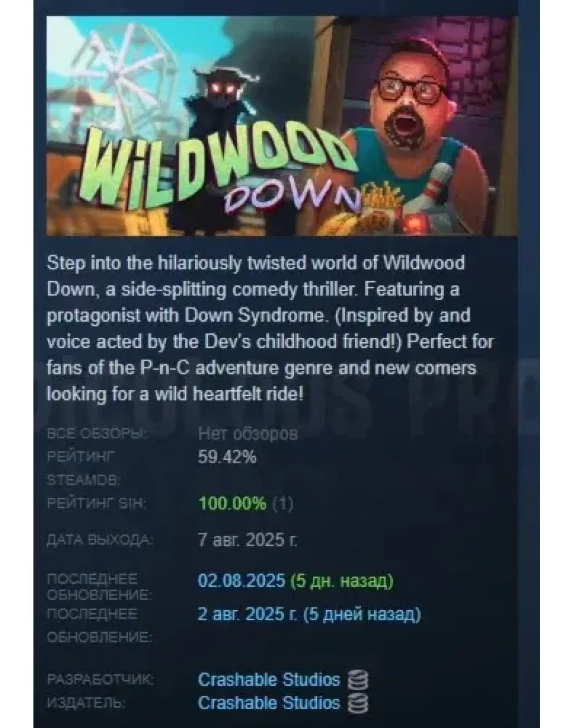Viewport: 574px width, 728px height.
Task: Click the 'РАЗРАБОТЧИК' label
Action: (100, 679)
